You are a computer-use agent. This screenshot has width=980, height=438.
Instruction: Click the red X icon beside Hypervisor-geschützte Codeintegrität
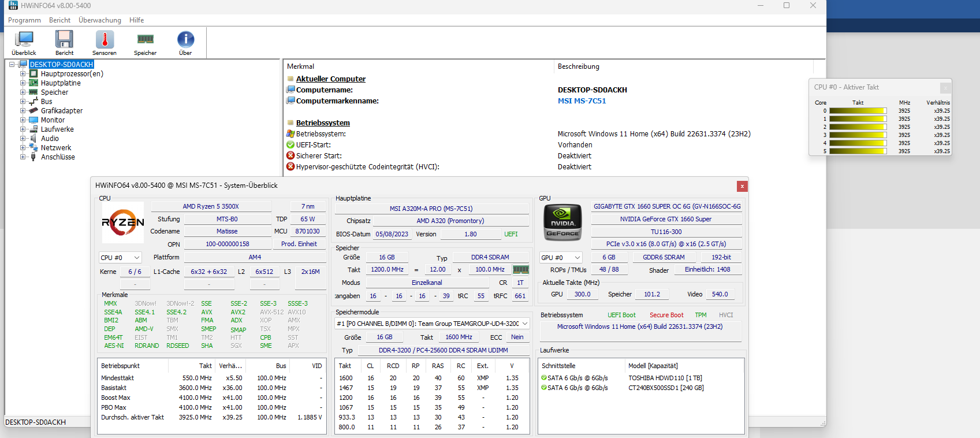pos(291,167)
